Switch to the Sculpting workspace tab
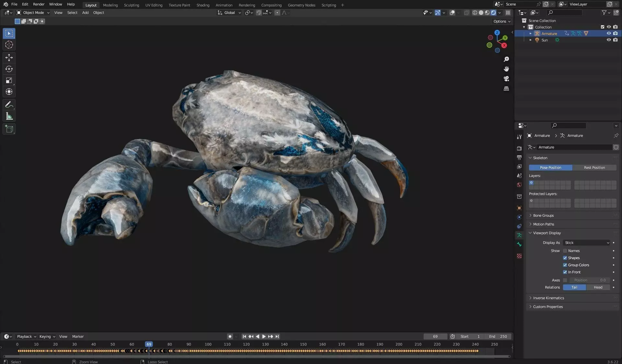The width and height of the screenshot is (622, 364). (131, 5)
